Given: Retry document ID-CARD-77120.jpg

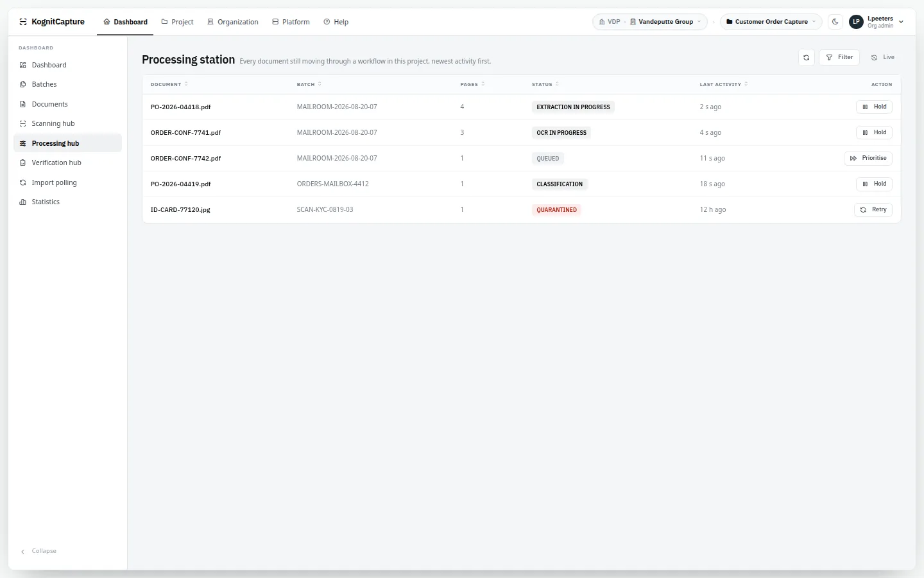Looking at the screenshot, I should coord(873,209).
